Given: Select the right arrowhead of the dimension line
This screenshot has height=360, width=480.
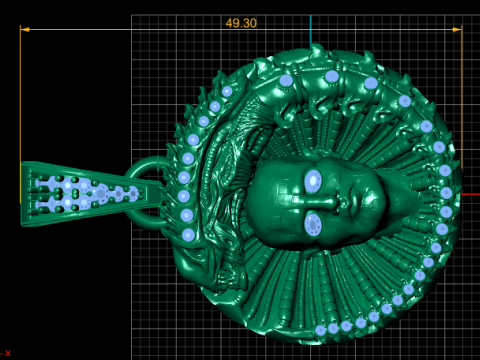Looking at the screenshot, I should click(457, 30).
